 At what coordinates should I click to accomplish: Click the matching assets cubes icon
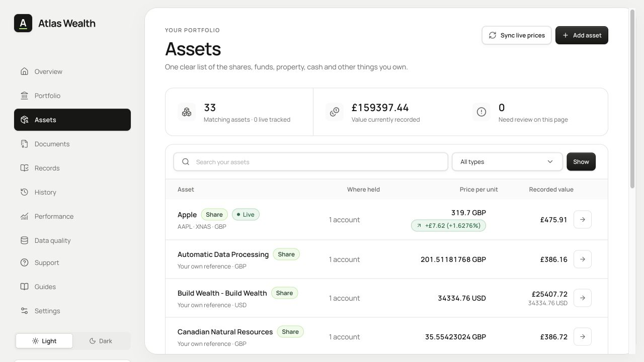[x=187, y=112]
